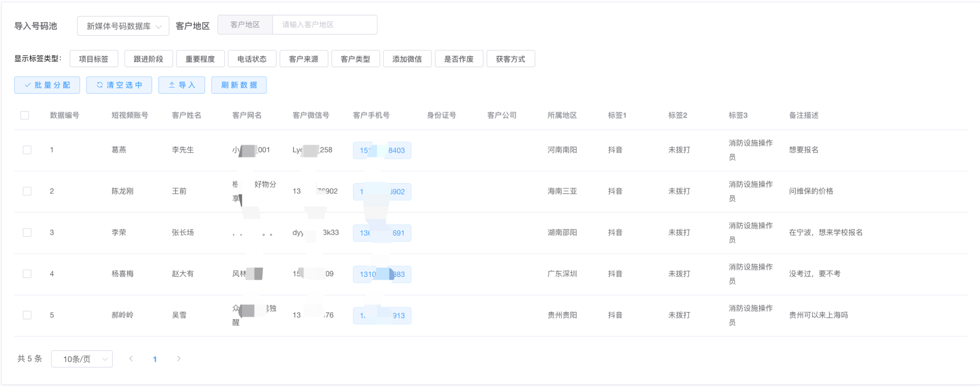Choose the 电话状态 tag type
Screen dimensions: 980x386
[x=252, y=59]
